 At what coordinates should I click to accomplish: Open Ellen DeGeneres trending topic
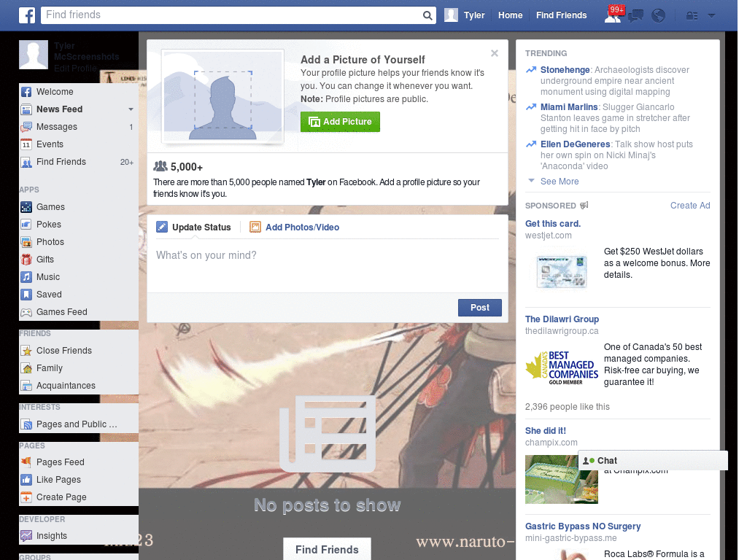575,144
